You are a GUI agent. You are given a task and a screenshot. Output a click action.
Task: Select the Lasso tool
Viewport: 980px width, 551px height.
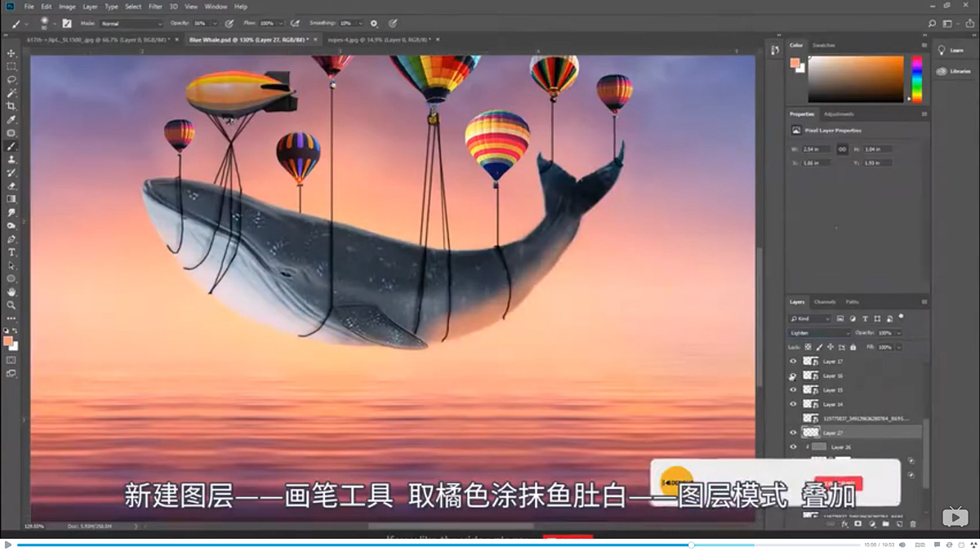(x=11, y=79)
